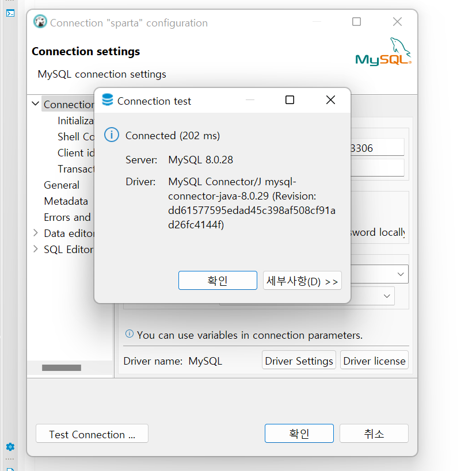Click the empty field below the port

tap(378, 168)
